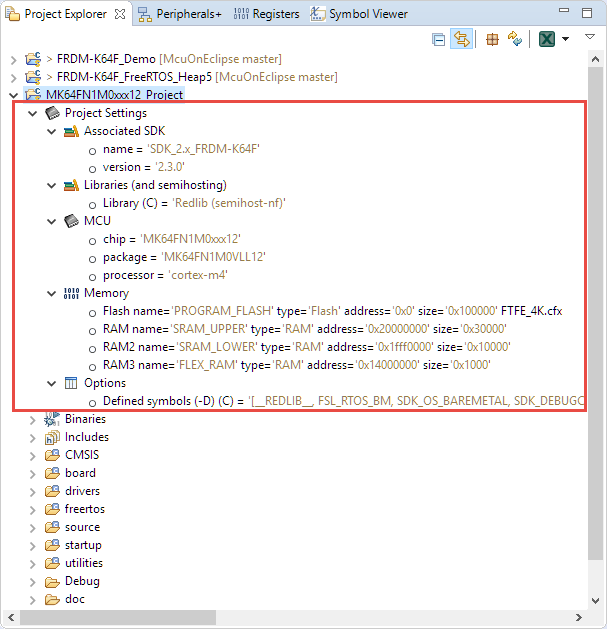Click the Collapse All toolbar icon
The width and height of the screenshot is (607, 629).
[x=439, y=39]
